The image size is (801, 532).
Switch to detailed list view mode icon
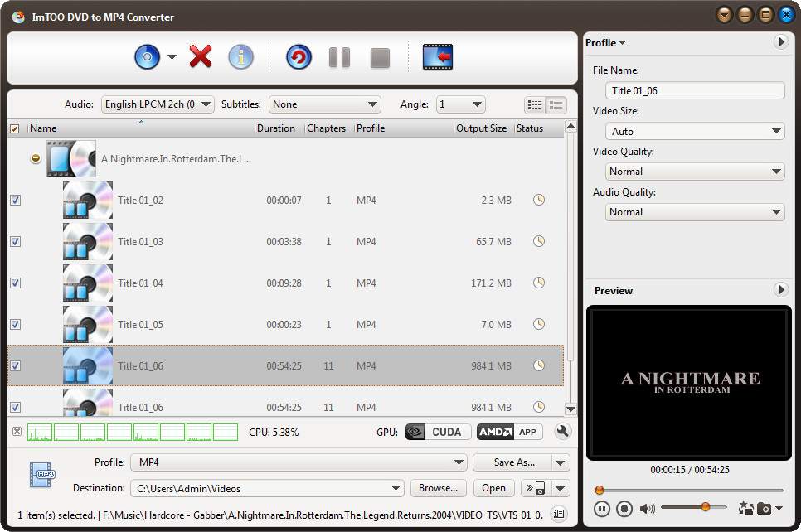pyautogui.click(x=535, y=105)
